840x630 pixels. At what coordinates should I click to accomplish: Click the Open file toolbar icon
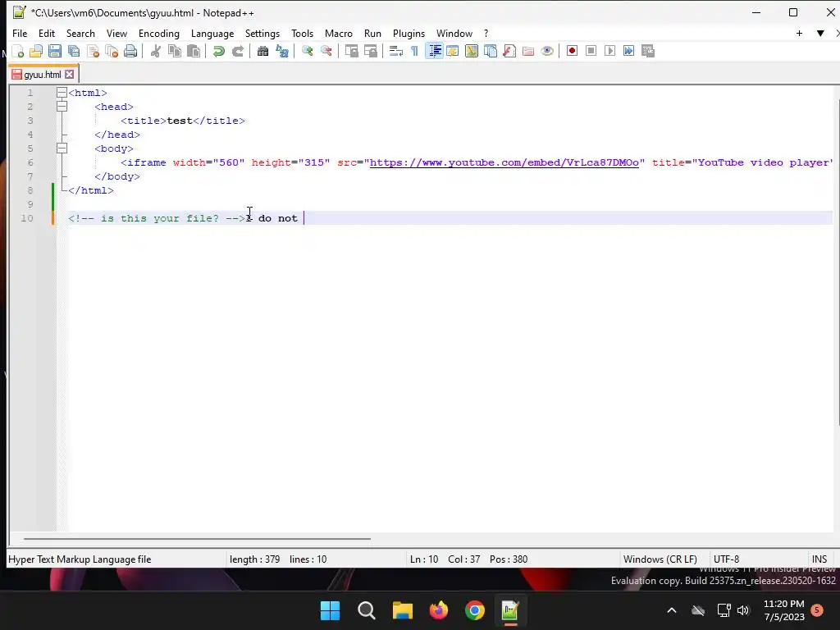point(36,51)
